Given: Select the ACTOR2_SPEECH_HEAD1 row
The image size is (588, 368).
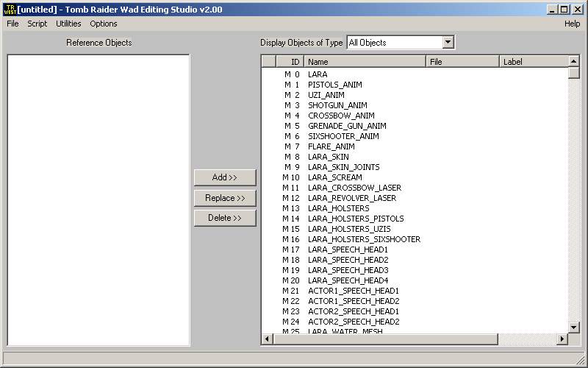Looking at the screenshot, I should tap(415, 311).
